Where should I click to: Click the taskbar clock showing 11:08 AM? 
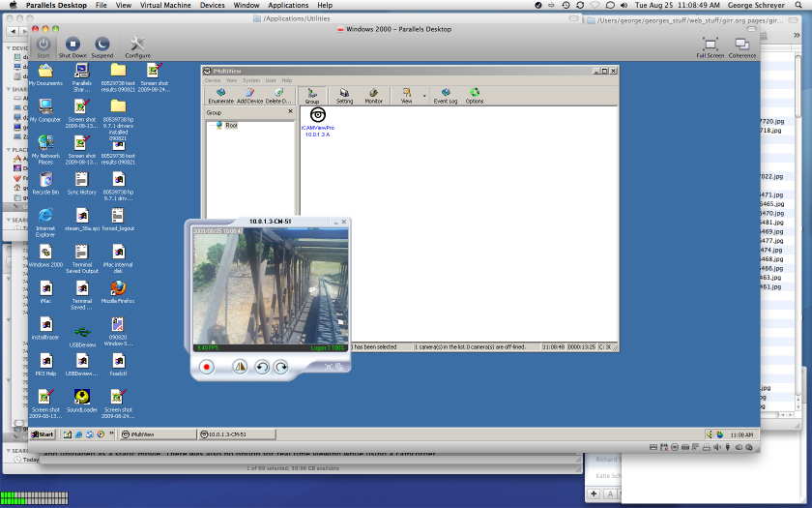point(741,434)
